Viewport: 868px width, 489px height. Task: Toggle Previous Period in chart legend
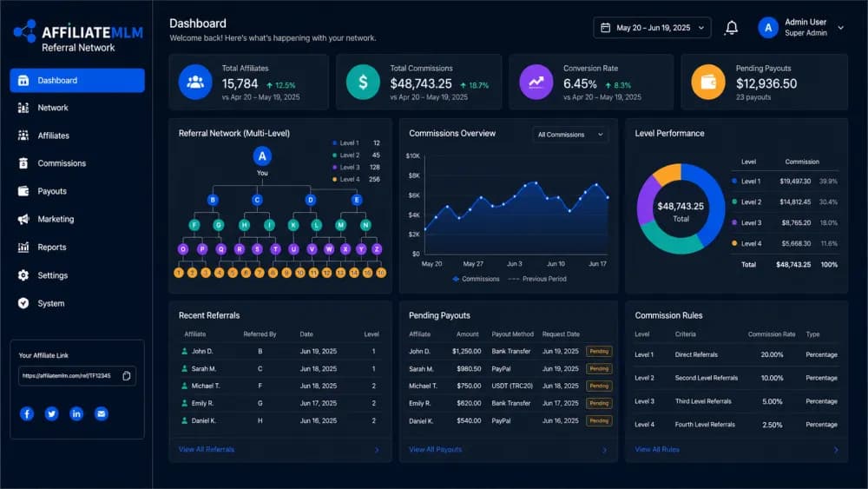pyautogui.click(x=537, y=279)
